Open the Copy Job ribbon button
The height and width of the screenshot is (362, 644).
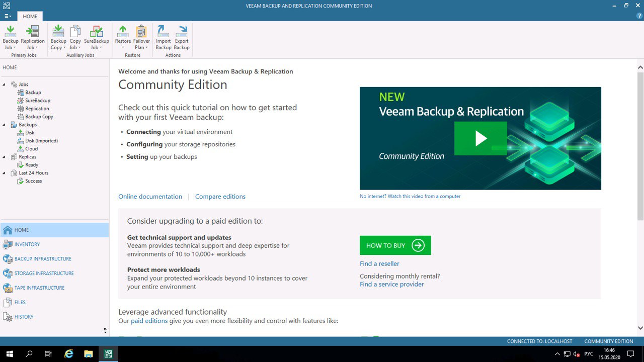pyautogui.click(x=75, y=38)
